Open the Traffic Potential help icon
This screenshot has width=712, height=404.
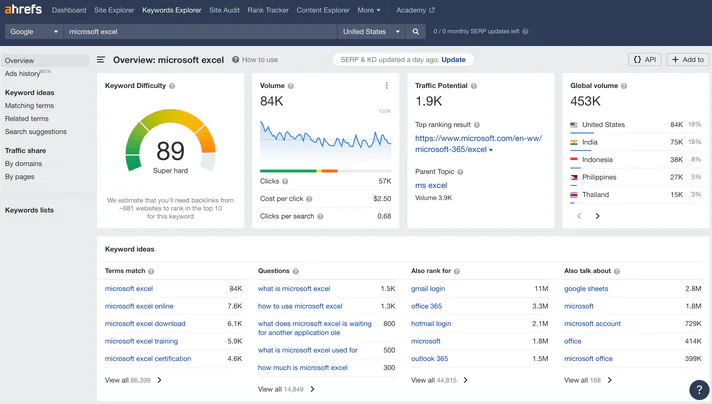(x=474, y=86)
